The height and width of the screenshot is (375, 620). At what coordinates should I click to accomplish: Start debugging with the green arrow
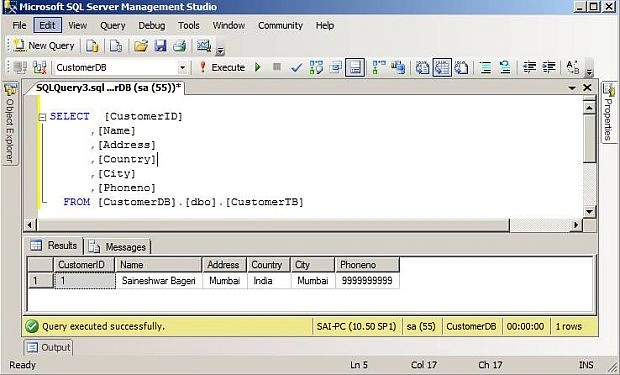[258, 68]
